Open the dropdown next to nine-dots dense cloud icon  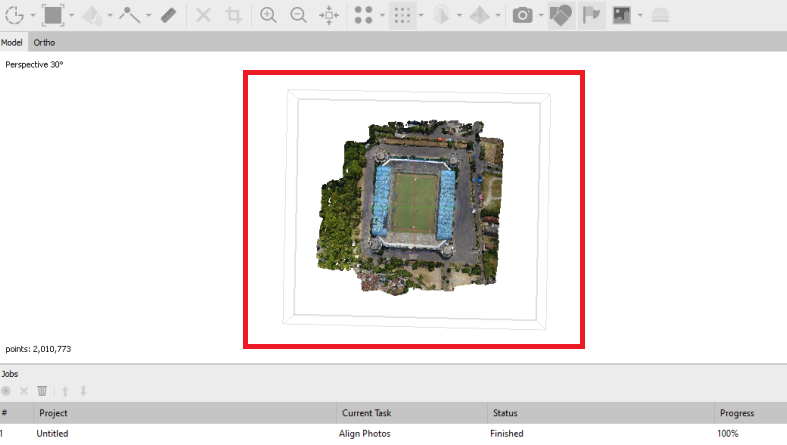(421, 15)
